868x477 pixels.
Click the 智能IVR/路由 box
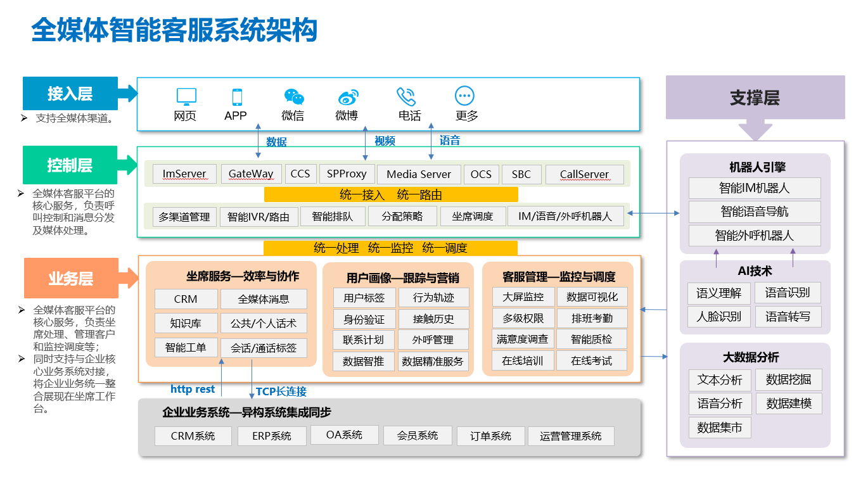pos(258,217)
